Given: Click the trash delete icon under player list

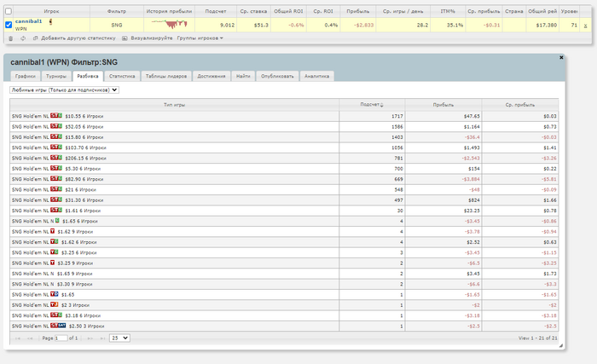Looking at the screenshot, I should coord(9,38).
